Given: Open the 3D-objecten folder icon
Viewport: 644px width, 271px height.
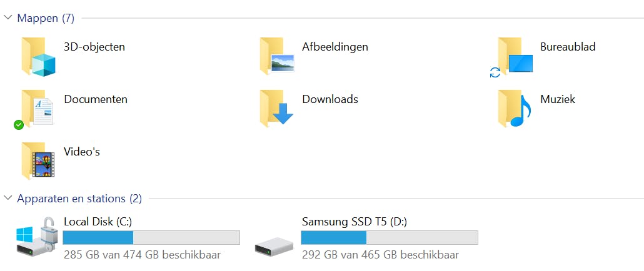Looking at the screenshot, I should (38, 56).
